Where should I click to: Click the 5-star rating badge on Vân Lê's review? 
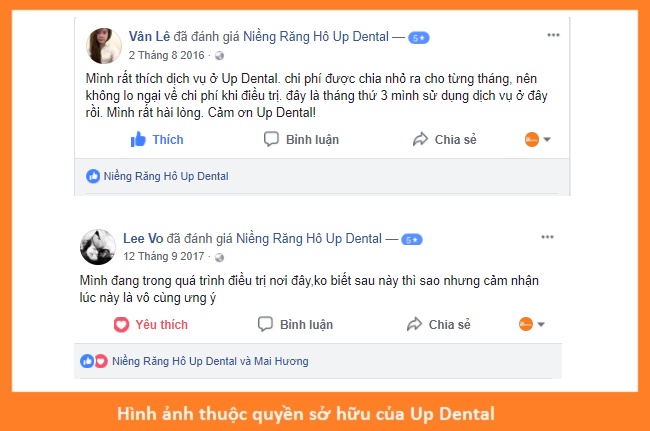click(419, 38)
